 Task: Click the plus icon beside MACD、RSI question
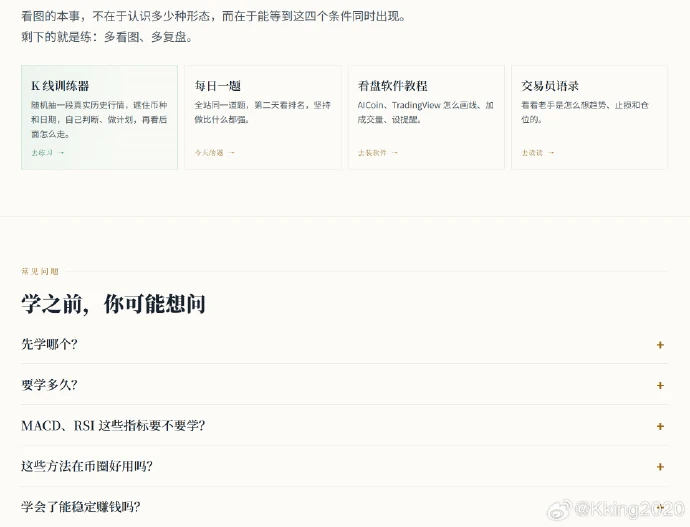pyautogui.click(x=660, y=426)
